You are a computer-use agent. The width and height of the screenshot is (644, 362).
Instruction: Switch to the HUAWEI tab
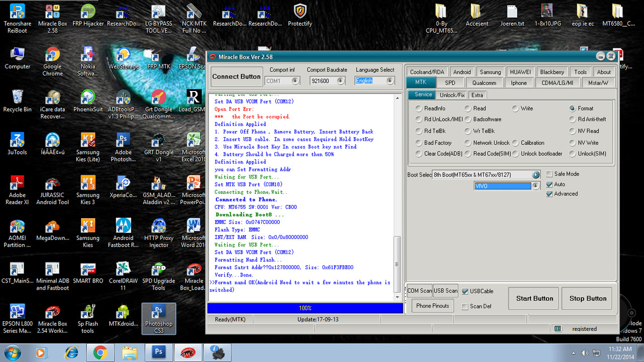pyautogui.click(x=520, y=72)
